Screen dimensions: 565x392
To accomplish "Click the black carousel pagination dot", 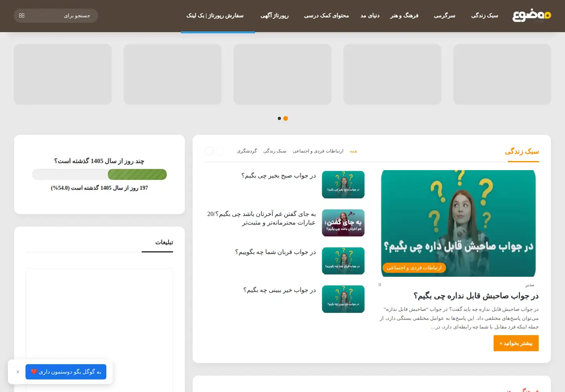I will click(279, 118).
